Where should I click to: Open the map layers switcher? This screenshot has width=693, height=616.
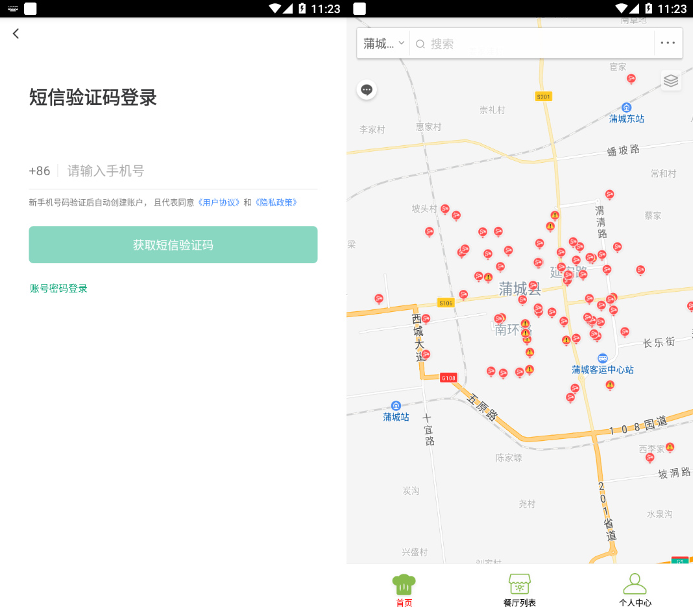[671, 80]
